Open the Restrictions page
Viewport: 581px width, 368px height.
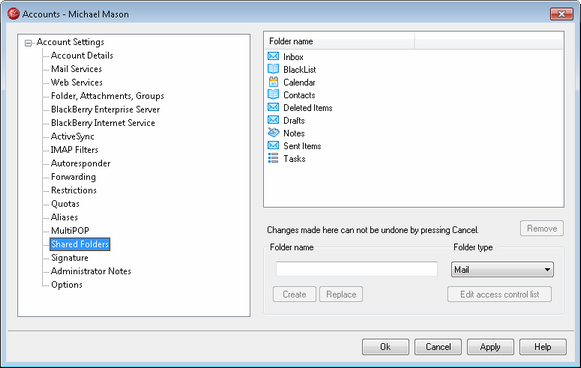(74, 190)
